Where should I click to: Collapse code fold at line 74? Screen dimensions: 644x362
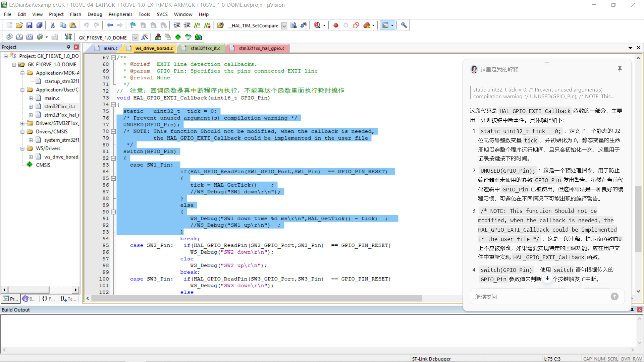113,105
